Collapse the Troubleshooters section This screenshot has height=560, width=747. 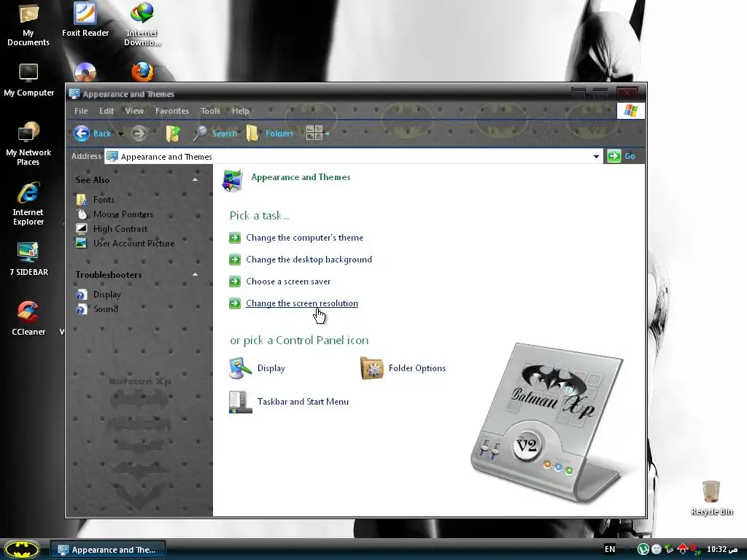(195, 275)
